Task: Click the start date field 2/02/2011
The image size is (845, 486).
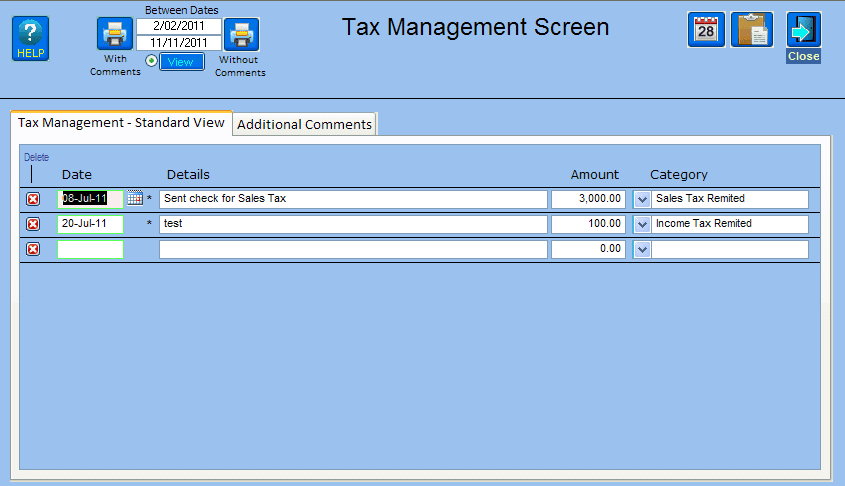Action: (x=179, y=26)
